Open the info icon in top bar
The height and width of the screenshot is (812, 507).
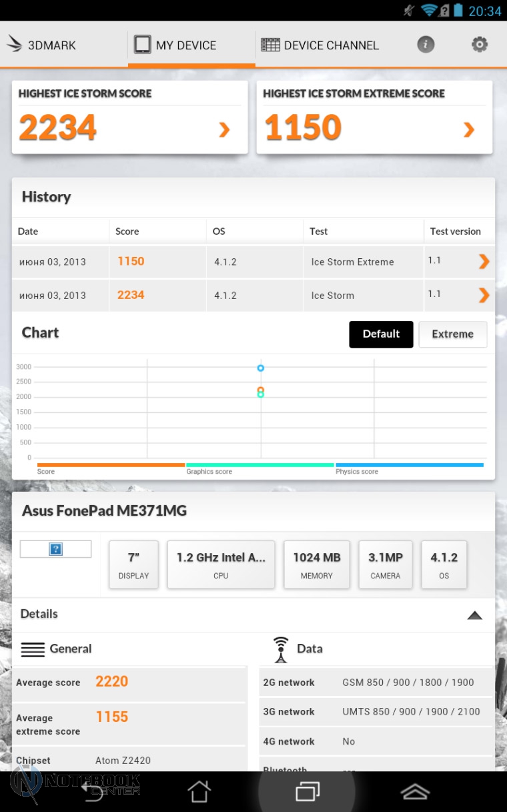(426, 45)
